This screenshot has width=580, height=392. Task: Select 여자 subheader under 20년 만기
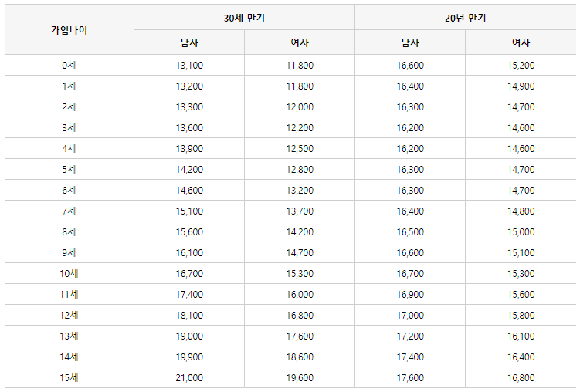pyautogui.click(x=521, y=42)
